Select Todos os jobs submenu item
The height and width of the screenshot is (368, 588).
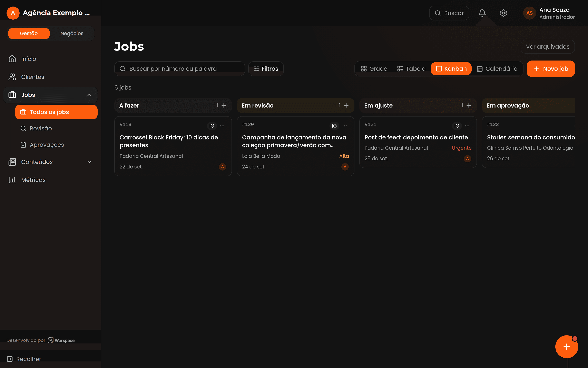click(x=56, y=112)
